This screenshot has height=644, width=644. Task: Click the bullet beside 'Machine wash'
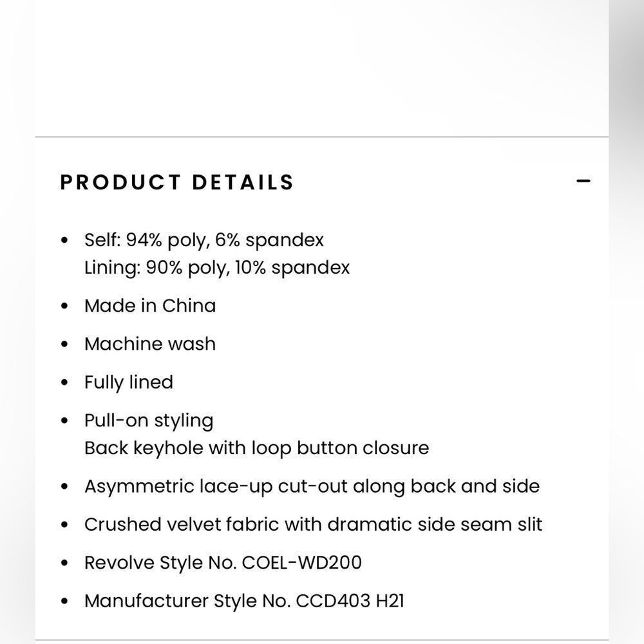coord(64,344)
